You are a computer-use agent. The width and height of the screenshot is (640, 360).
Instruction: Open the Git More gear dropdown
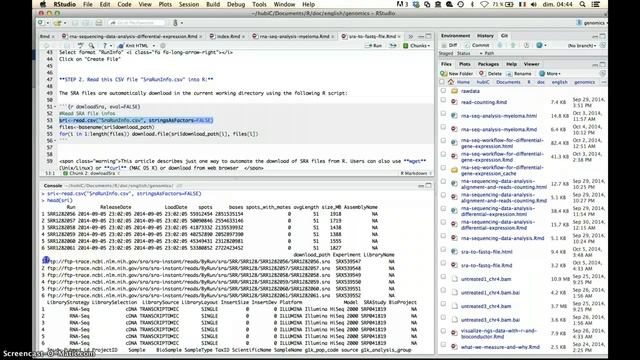click(542, 45)
